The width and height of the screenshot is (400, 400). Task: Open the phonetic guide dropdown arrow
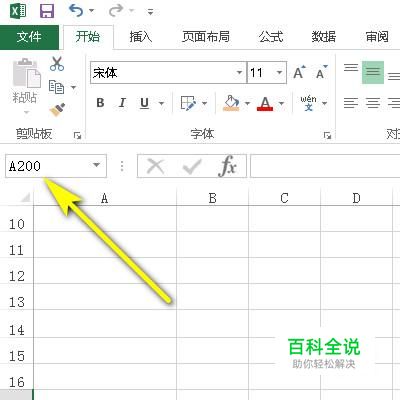pyautogui.click(x=324, y=103)
